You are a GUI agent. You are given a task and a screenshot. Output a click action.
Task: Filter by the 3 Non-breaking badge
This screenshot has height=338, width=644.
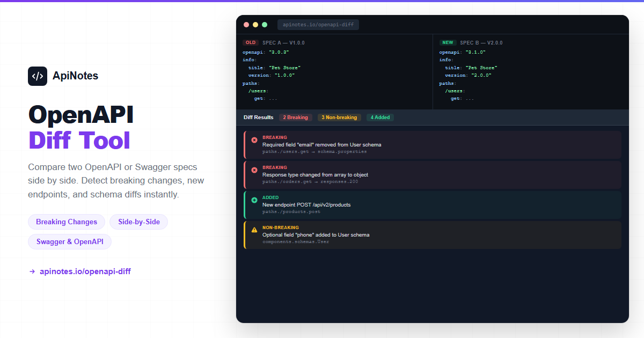(339, 117)
